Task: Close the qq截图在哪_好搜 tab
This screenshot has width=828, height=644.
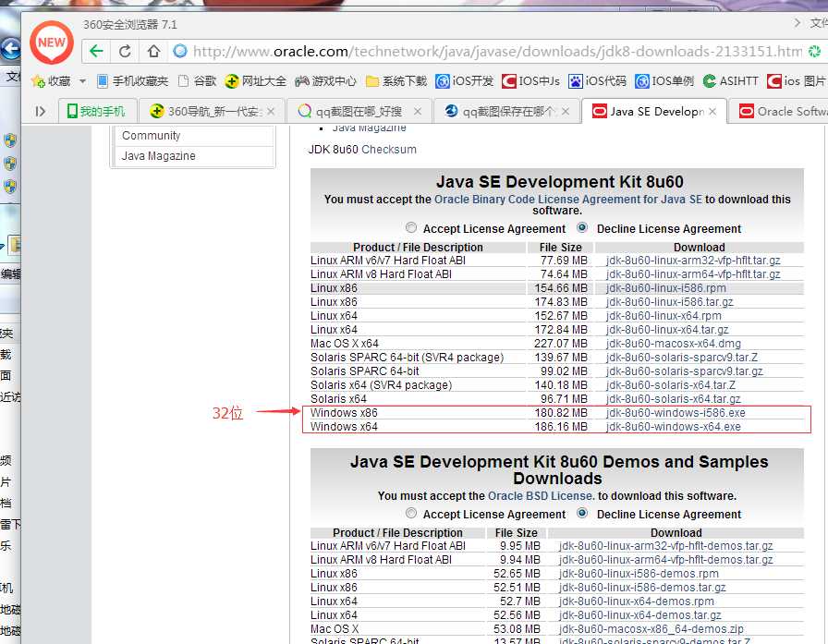Action: pyautogui.click(x=418, y=112)
